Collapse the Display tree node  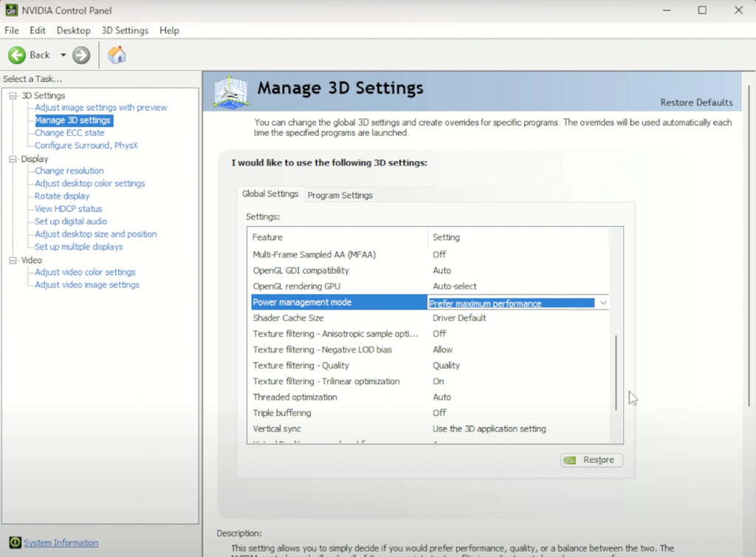[13, 159]
